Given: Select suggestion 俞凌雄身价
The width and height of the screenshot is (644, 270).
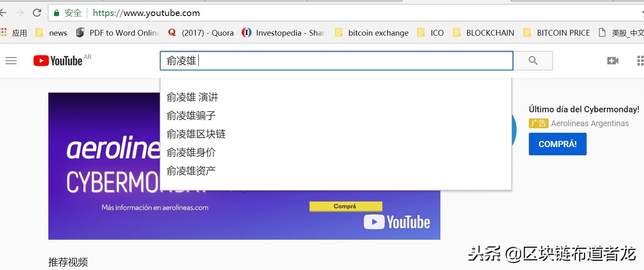Looking at the screenshot, I should (x=336, y=152).
